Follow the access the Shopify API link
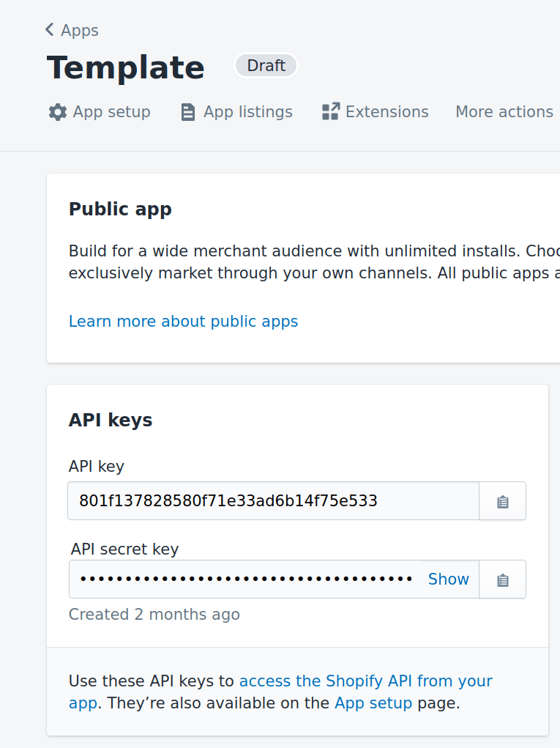Viewport: 560px width, 748px height. (x=365, y=681)
